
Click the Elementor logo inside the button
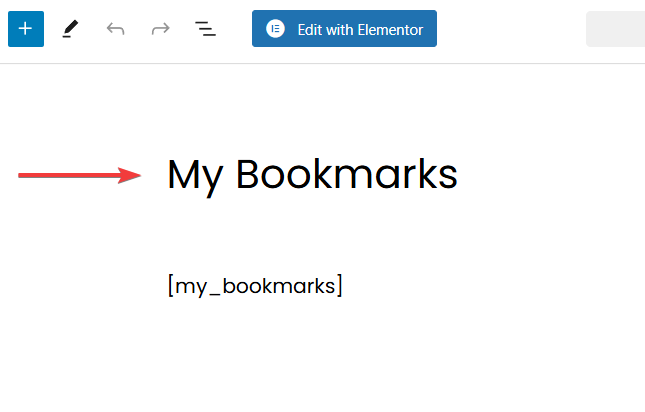(x=275, y=29)
